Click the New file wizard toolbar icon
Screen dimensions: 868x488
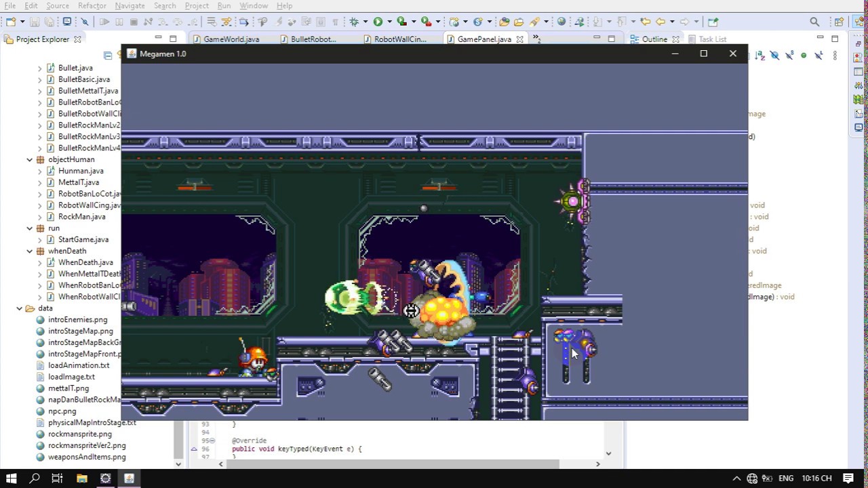[x=10, y=22]
